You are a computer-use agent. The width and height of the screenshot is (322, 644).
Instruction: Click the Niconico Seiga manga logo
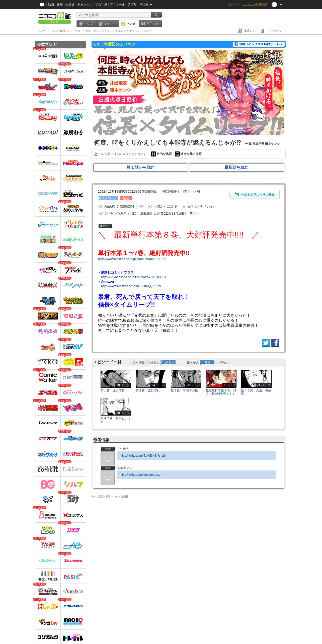pos(54,18)
